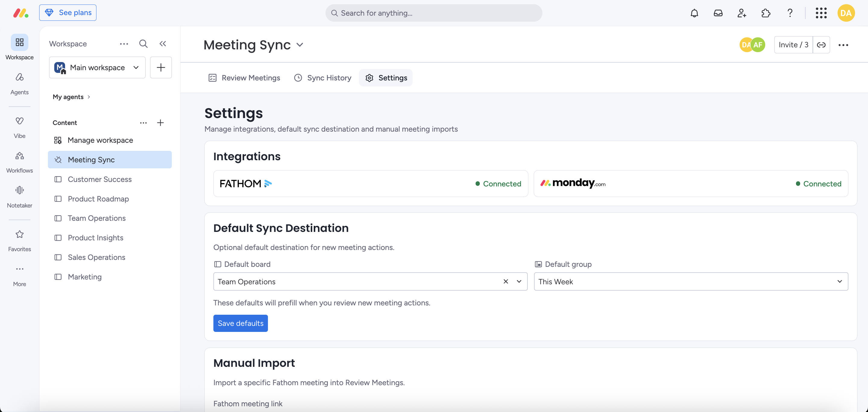Click the Search for anything field
This screenshot has width=868, height=412.
pos(434,13)
